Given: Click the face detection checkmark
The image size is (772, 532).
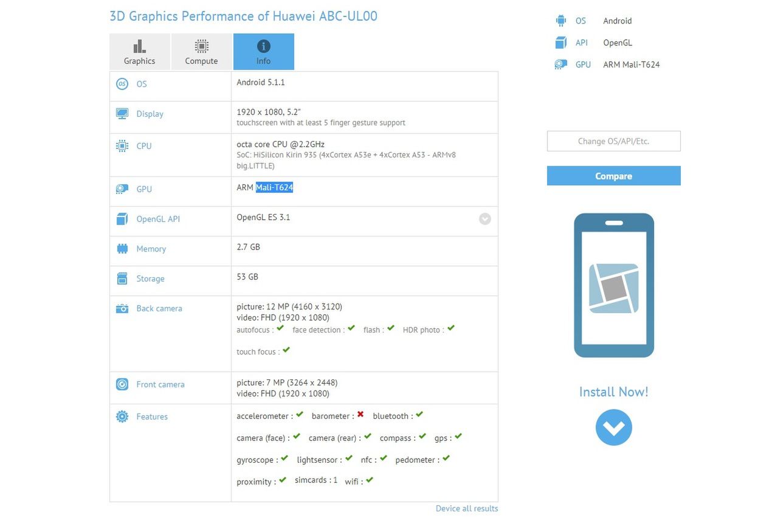Looking at the screenshot, I should coord(351,328).
